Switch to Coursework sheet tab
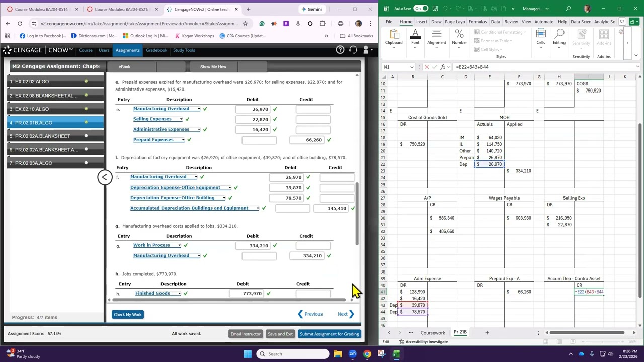The height and width of the screenshot is (362, 644). (433, 332)
